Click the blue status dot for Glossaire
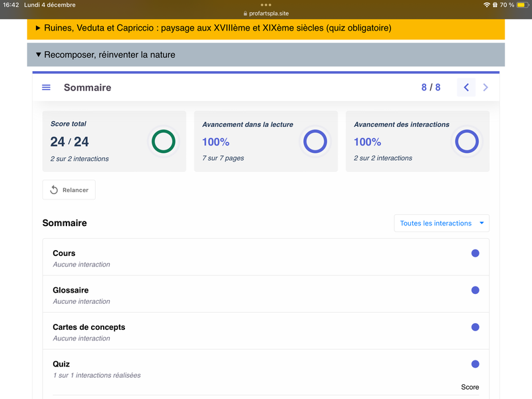The width and height of the screenshot is (532, 399). (x=475, y=290)
